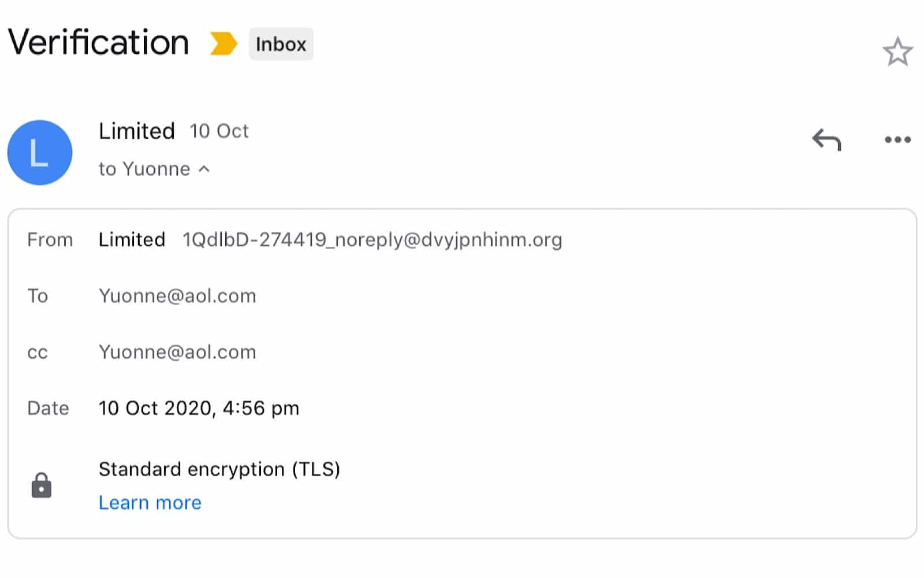The image size is (924, 578).
Task: Click 'Standard encryption (TLS)' text
Action: click(x=219, y=469)
